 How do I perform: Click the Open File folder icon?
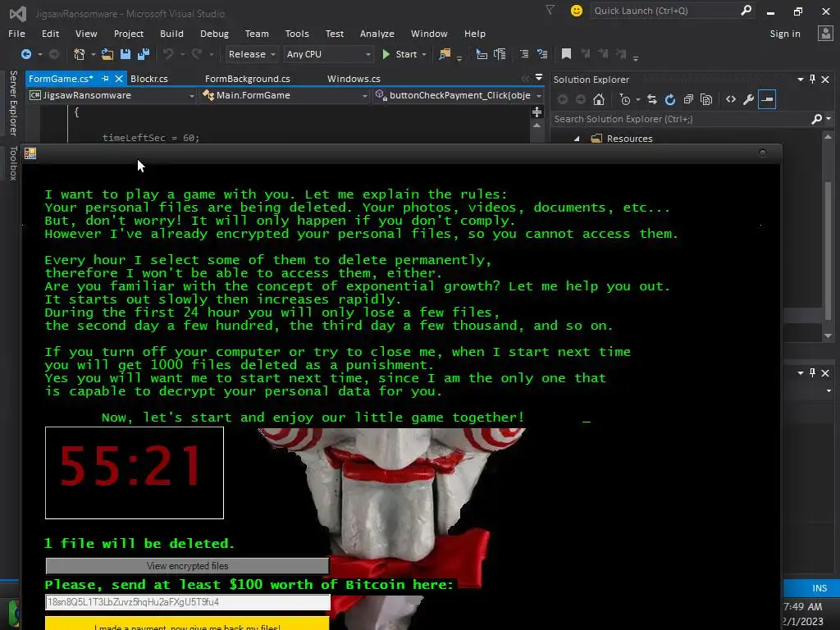coord(107,54)
